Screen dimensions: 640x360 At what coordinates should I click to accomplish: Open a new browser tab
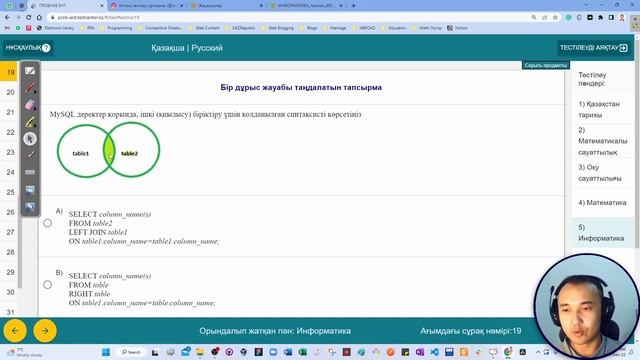click(353, 6)
